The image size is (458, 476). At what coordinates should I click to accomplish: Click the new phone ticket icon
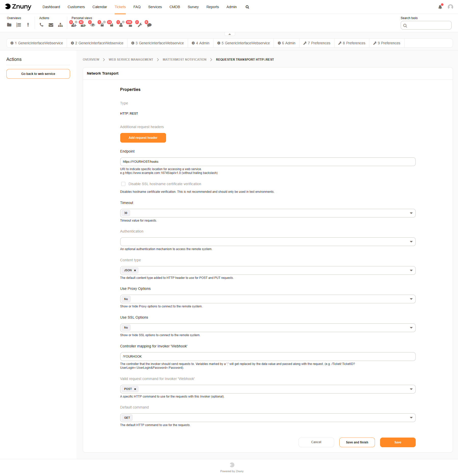(42, 25)
